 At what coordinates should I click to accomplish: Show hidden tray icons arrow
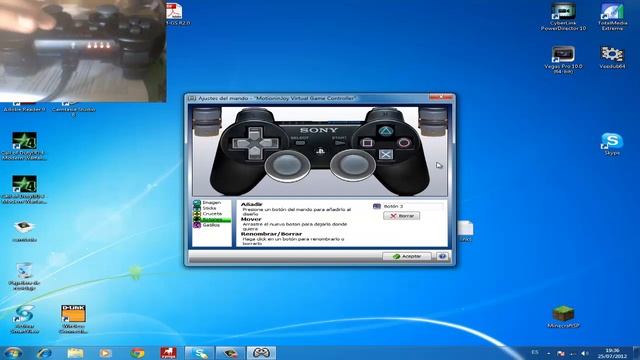point(549,353)
